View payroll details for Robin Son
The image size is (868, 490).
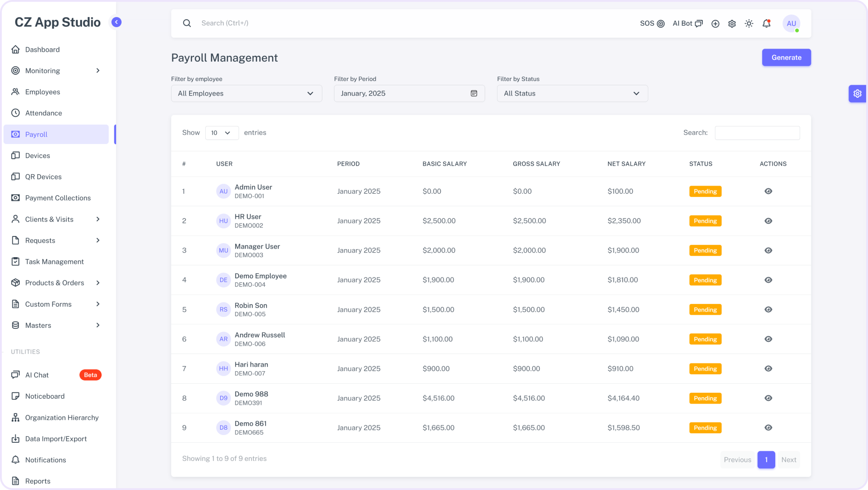768,309
